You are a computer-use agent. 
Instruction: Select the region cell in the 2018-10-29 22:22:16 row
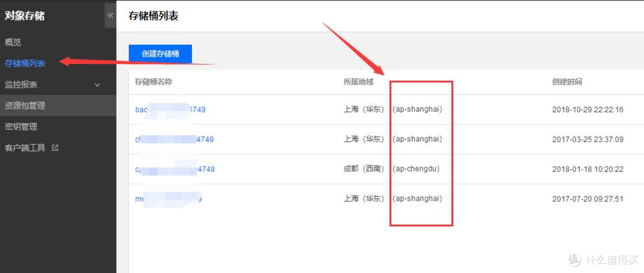point(392,109)
